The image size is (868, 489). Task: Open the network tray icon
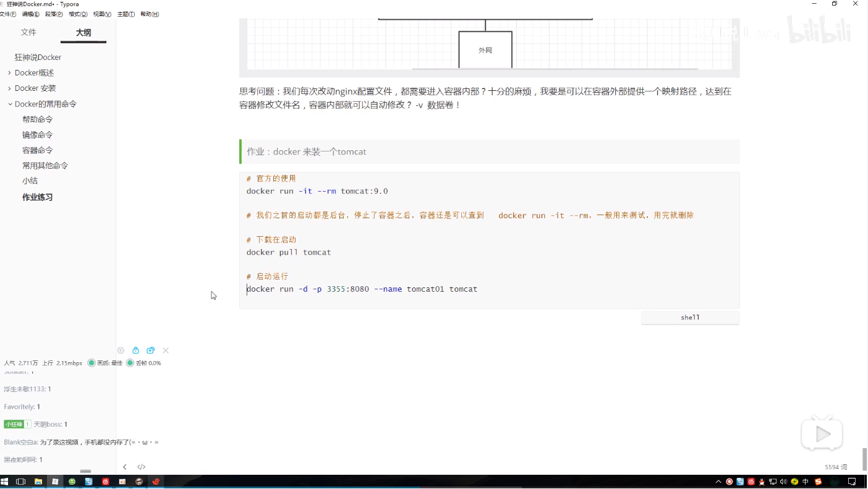pos(773,482)
